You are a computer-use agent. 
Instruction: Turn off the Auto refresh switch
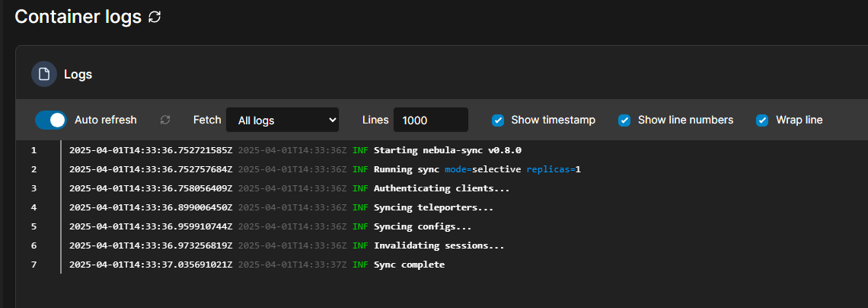[x=51, y=120]
